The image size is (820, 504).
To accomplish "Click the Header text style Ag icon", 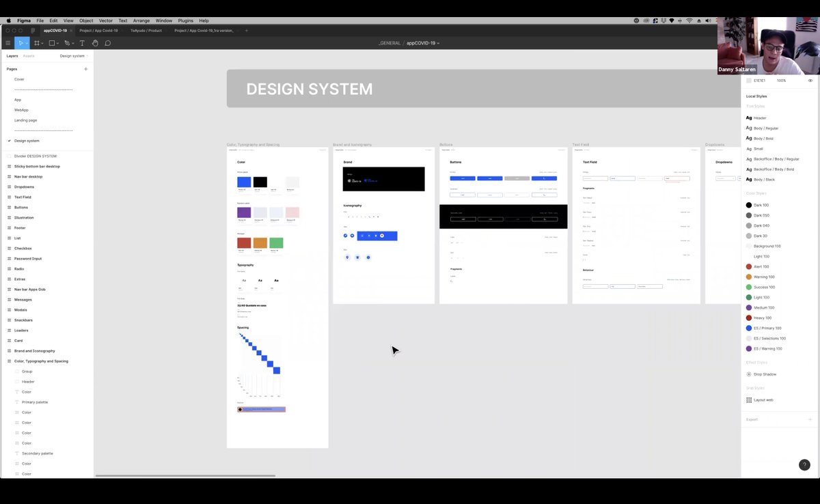I will tap(749, 117).
